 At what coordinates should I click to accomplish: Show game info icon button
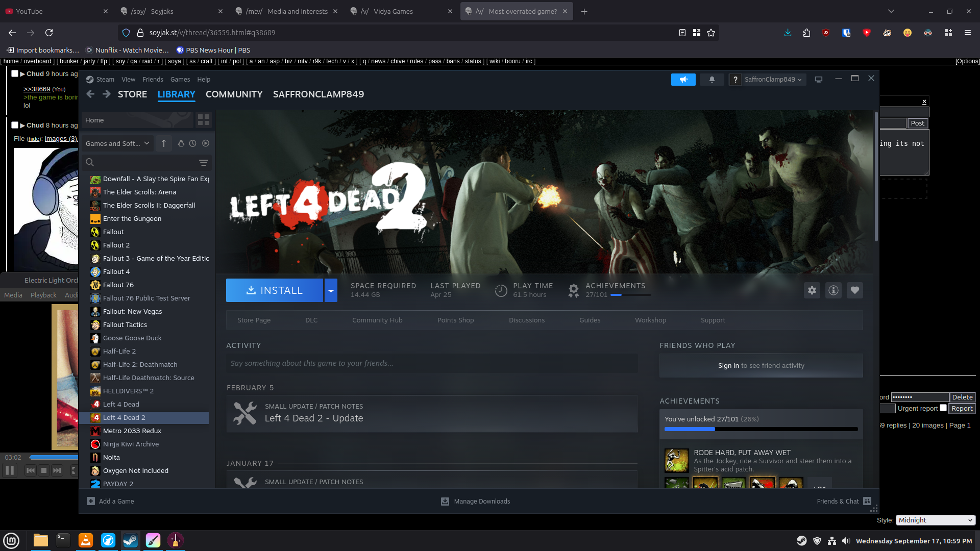click(833, 290)
